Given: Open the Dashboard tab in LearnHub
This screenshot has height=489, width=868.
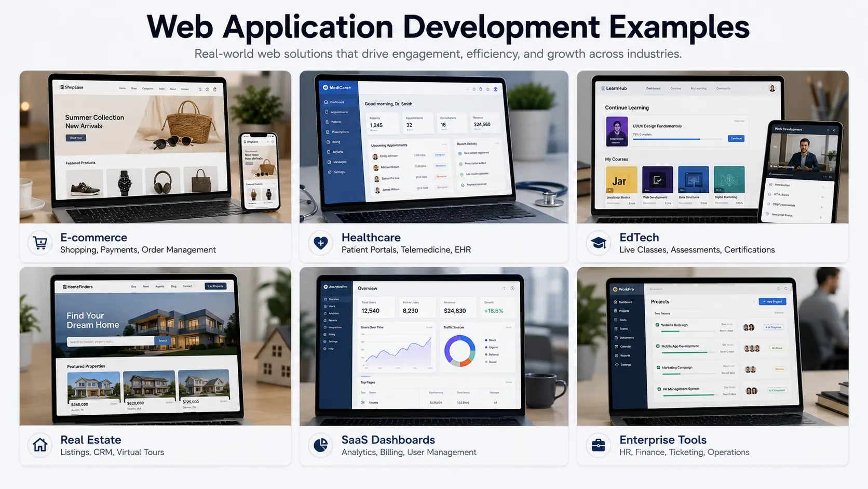Looking at the screenshot, I should pyautogui.click(x=653, y=88).
